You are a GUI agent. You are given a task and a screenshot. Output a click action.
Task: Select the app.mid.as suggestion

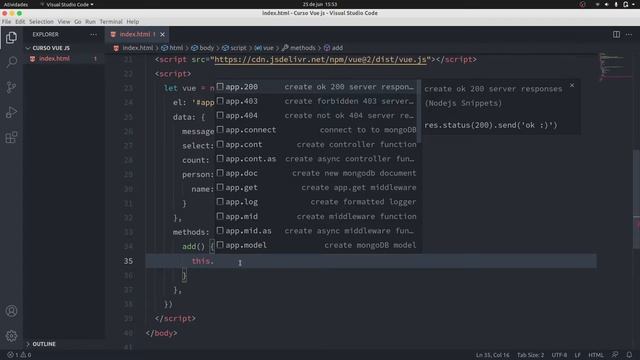pyautogui.click(x=316, y=231)
